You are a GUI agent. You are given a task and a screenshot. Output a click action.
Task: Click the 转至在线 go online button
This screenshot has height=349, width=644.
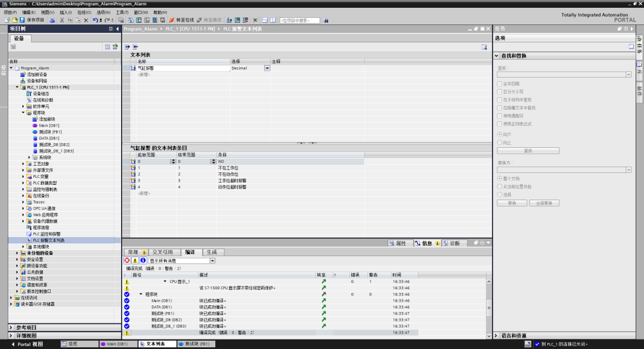(x=181, y=20)
